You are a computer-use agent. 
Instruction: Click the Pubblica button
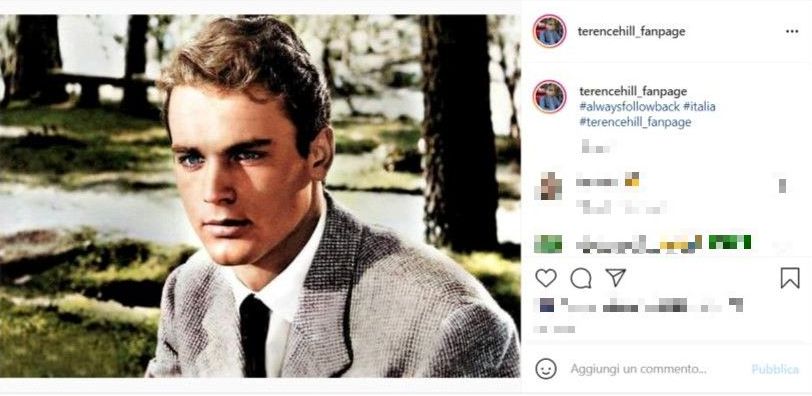pos(775,370)
